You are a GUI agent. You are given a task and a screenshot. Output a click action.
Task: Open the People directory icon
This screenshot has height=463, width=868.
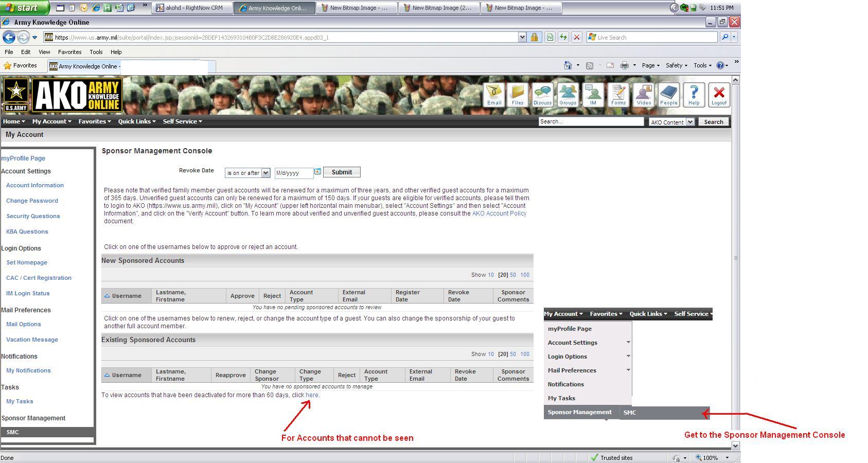click(x=668, y=95)
